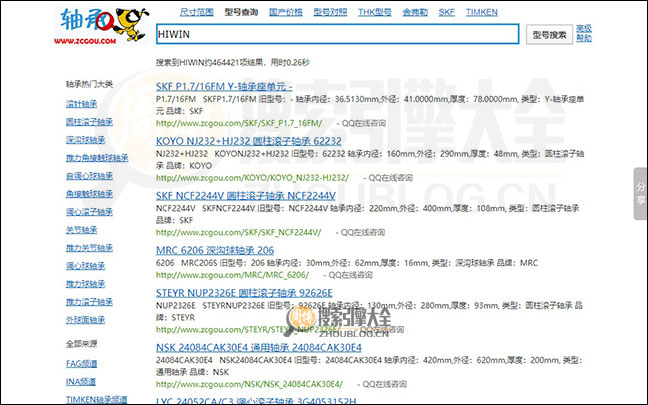Select 圆柱滚子轴承 category in sidebar

coord(89,122)
